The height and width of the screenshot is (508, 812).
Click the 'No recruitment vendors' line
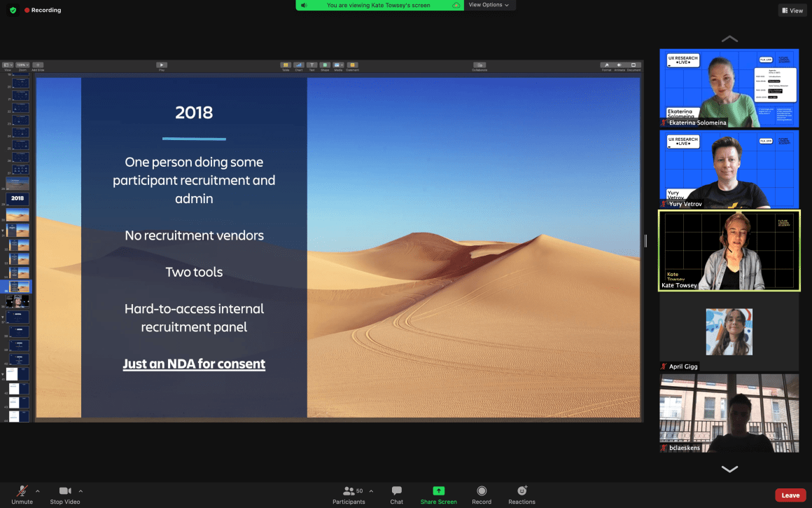tap(194, 235)
